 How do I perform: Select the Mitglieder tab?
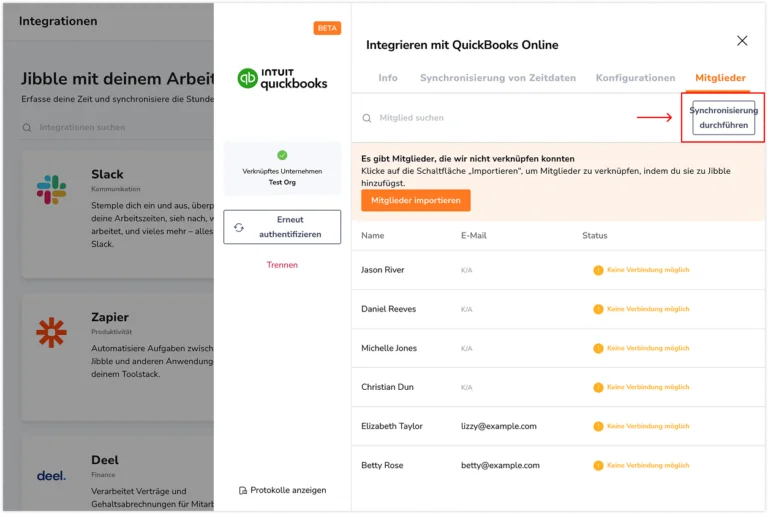720,78
